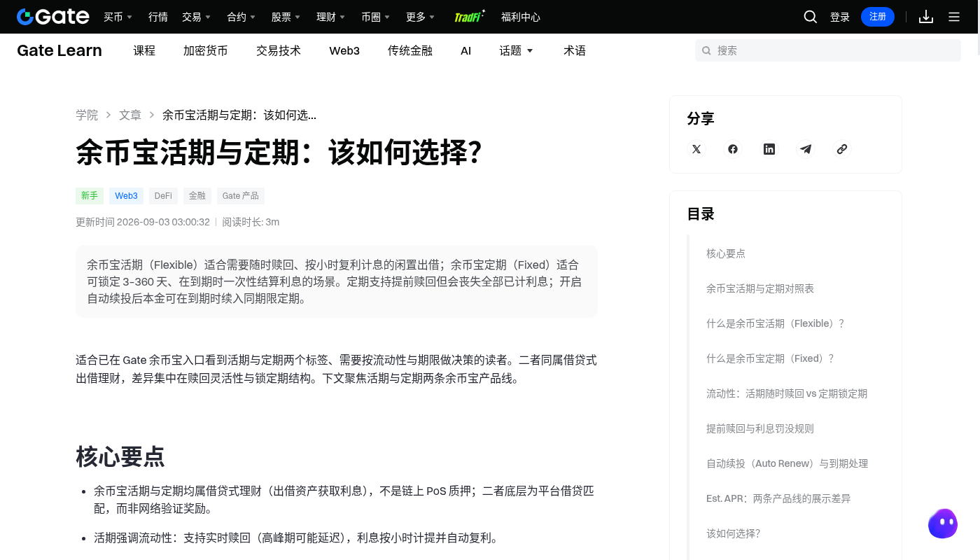This screenshot has width=980, height=560.
Task: Open the search magnifier icon in the top bar
Action: tap(811, 17)
